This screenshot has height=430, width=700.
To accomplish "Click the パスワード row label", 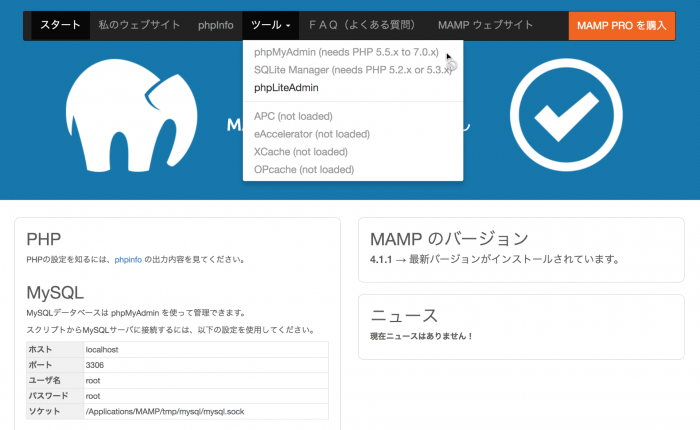I will pos(48,397).
